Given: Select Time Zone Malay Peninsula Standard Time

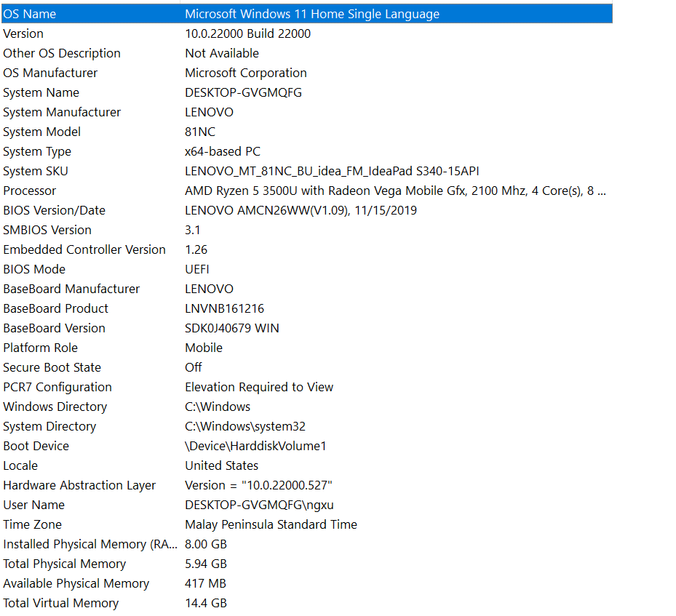Looking at the screenshot, I should tap(271, 524).
